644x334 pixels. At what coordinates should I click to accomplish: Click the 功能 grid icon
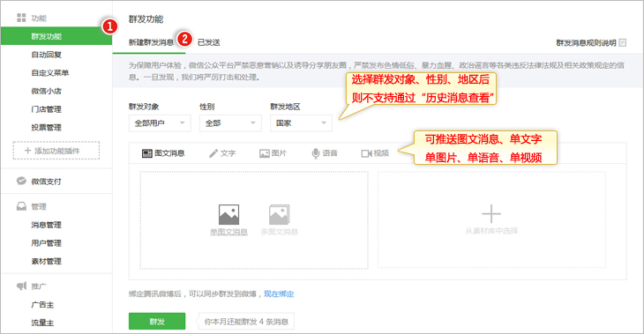(21, 18)
